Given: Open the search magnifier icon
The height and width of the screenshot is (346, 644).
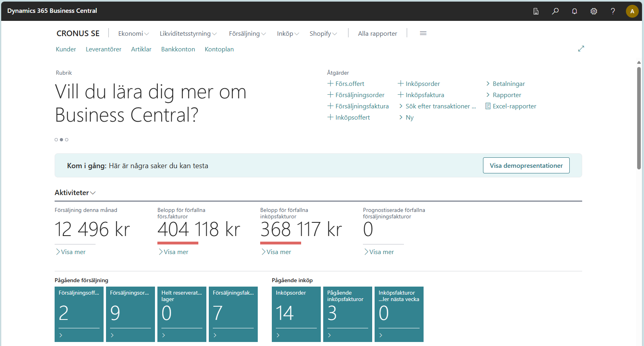Looking at the screenshot, I should click(x=555, y=11).
